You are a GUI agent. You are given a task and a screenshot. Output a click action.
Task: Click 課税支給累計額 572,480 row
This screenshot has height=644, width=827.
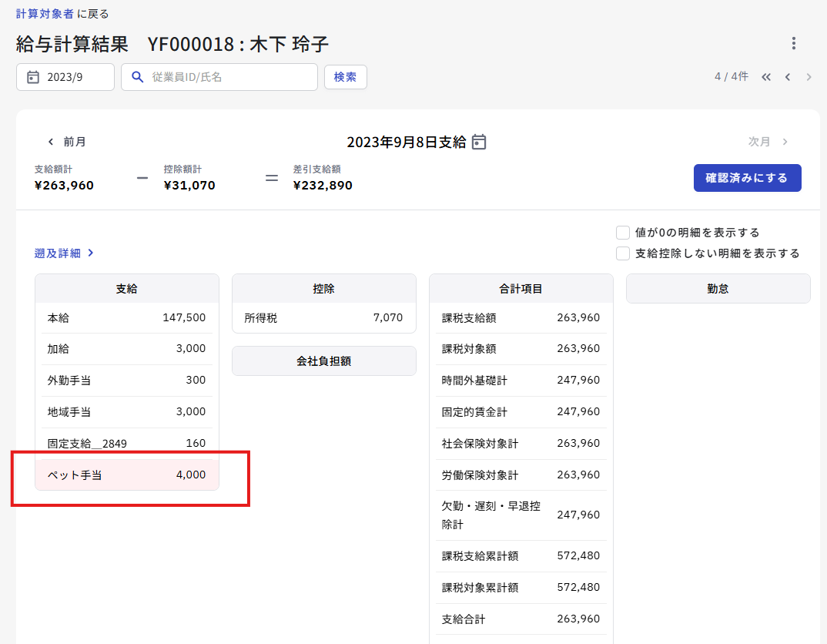[521, 556]
